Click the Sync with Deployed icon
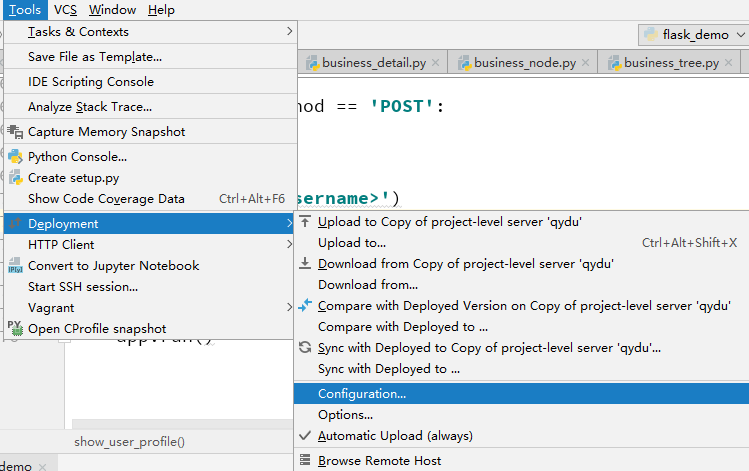The width and height of the screenshot is (749, 471). pos(306,348)
